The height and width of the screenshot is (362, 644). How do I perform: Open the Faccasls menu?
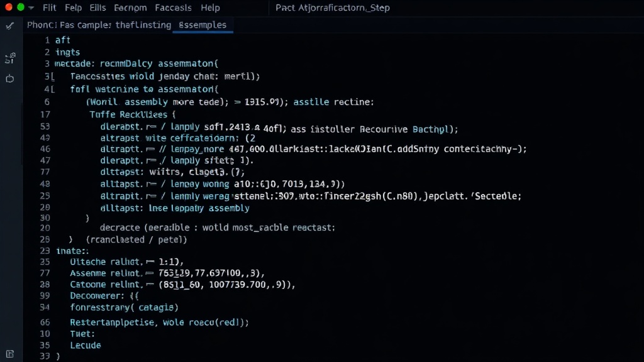(173, 8)
